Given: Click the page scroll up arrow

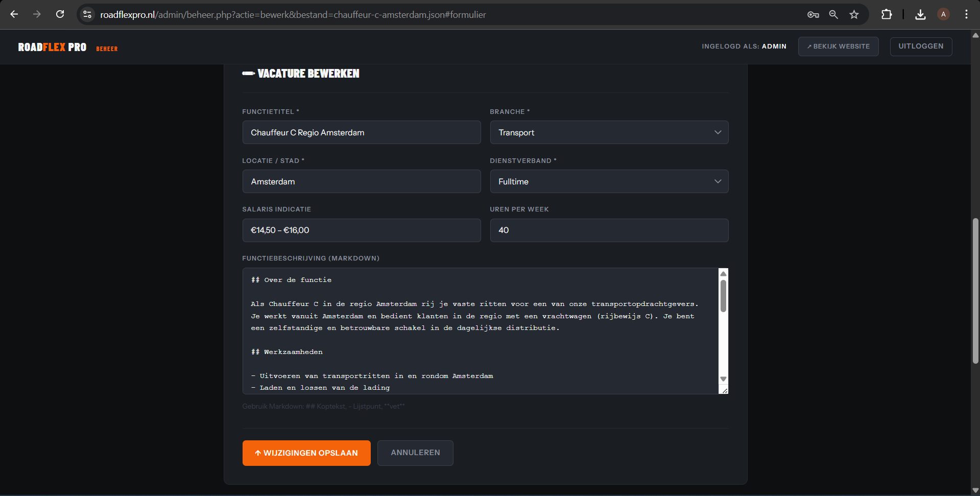Looking at the screenshot, I should [x=975, y=35].
